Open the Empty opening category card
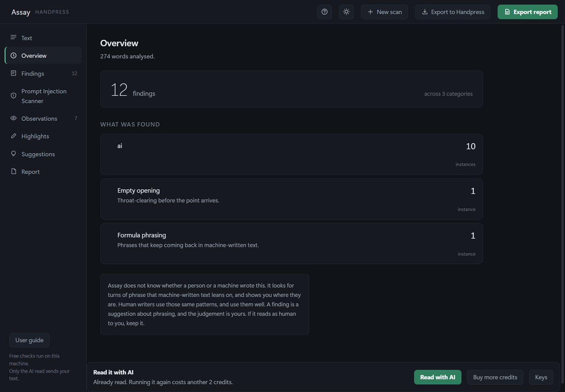 pyautogui.click(x=291, y=199)
